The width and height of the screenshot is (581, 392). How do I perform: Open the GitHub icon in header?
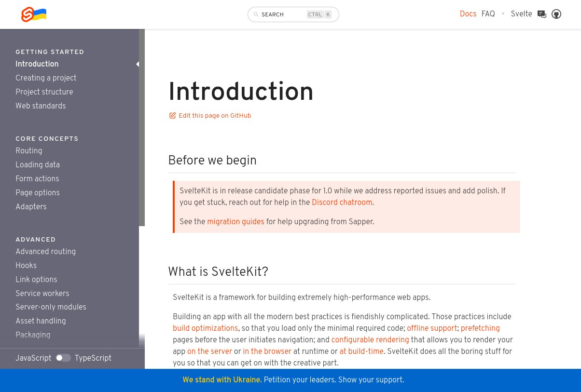tap(556, 14)
